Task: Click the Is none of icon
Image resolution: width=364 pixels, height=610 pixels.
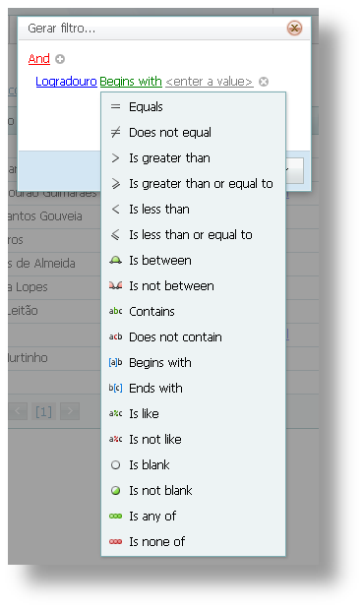Action: point(115,541)
